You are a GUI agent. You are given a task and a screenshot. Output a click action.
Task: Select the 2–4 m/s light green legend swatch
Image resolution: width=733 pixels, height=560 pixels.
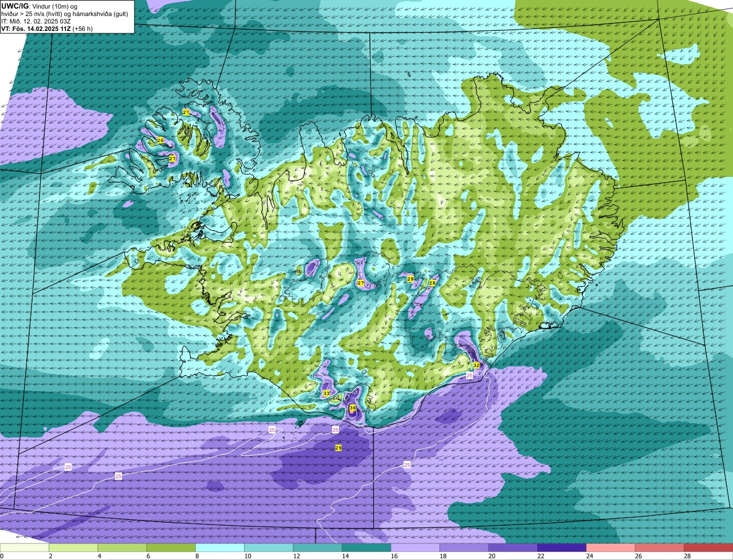73,548
